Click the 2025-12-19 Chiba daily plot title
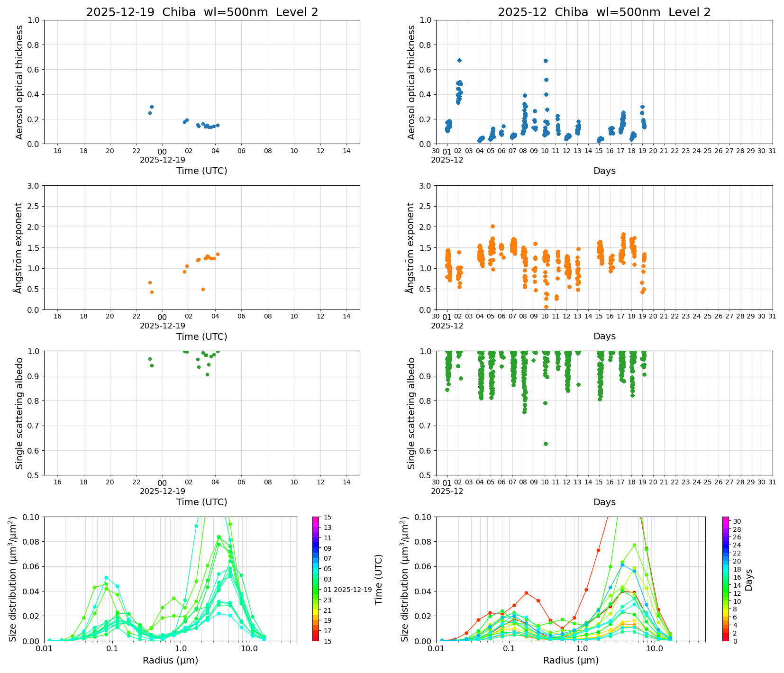Image resolution: width=784 pixels, height=673 pixels. [x=202, y=12]
